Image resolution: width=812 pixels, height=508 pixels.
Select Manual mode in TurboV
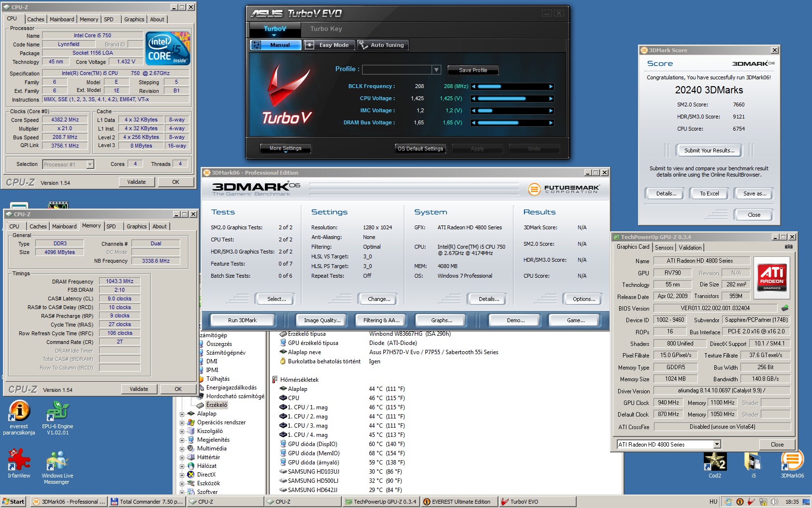(275, 45)
